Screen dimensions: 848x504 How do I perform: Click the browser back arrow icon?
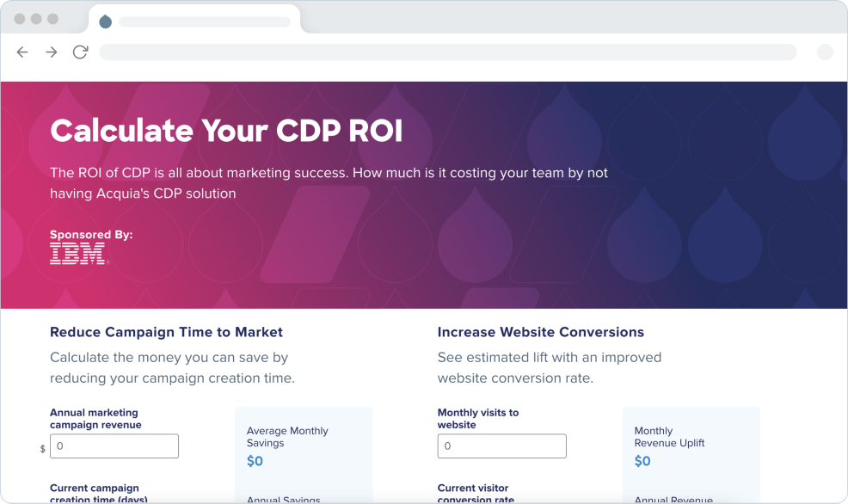click(x=22, y=52)
